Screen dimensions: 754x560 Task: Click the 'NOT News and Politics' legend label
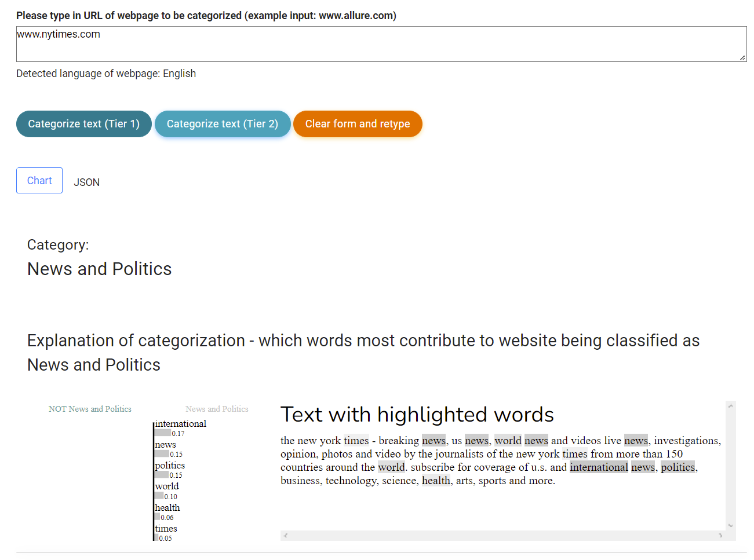click(x=90, y=409)
